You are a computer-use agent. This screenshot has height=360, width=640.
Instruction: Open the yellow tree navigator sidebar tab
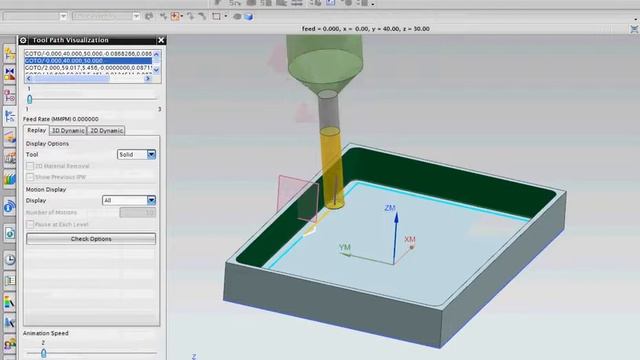click(x=9, y=54)
